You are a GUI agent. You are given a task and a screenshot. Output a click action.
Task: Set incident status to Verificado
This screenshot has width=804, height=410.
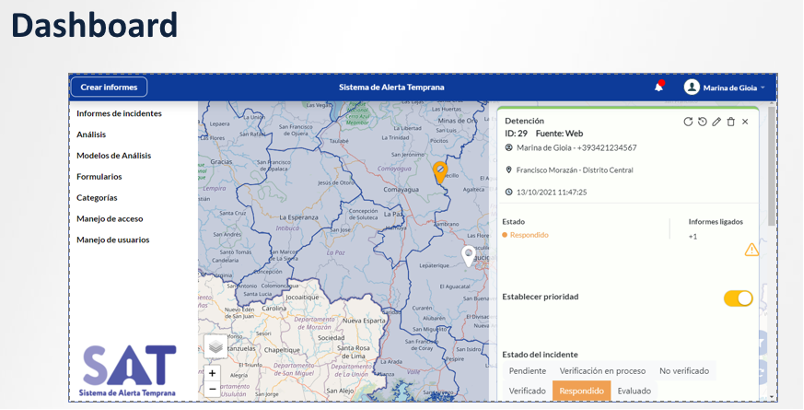click(527, 391)
